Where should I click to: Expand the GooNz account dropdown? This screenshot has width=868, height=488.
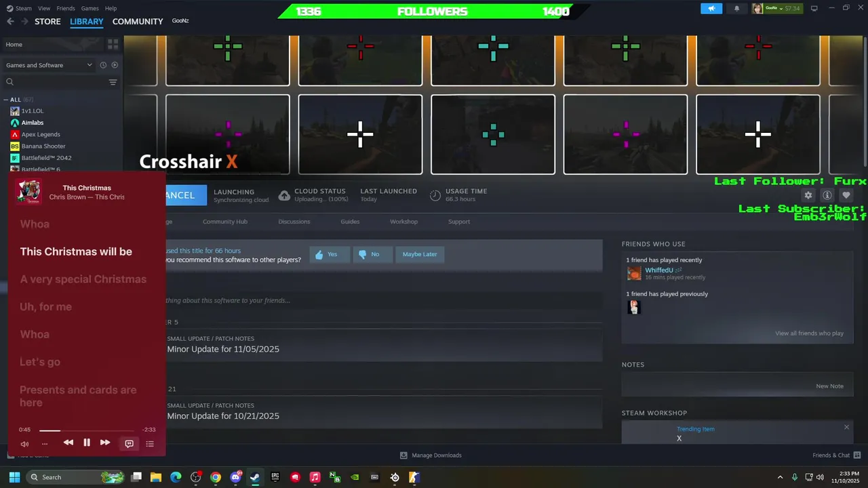point(776,8)
